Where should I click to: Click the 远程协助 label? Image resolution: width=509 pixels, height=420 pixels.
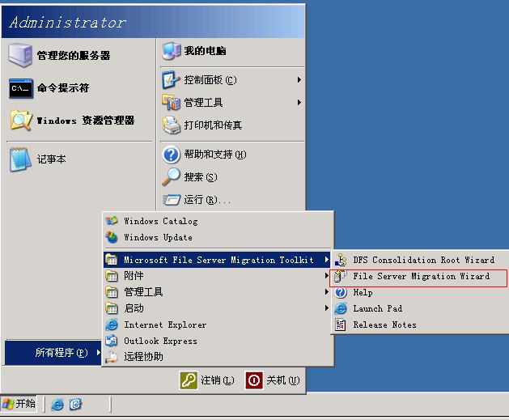tap(143, 357)
